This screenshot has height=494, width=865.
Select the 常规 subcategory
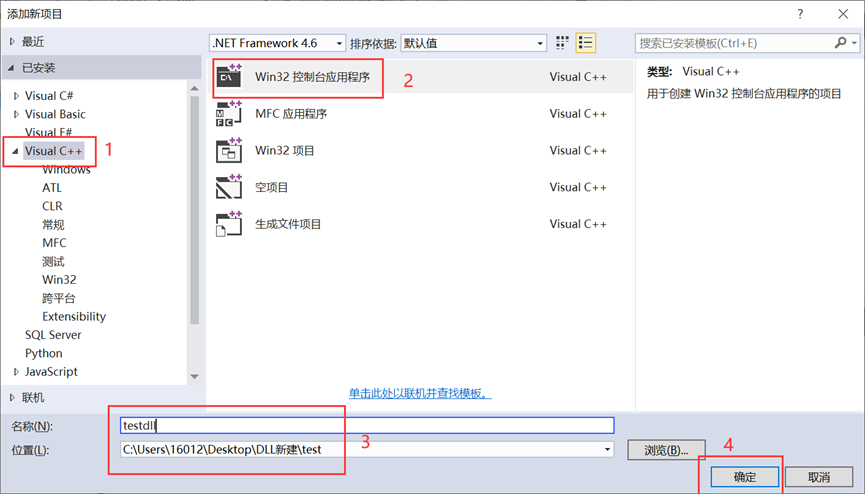coord(53,225)
